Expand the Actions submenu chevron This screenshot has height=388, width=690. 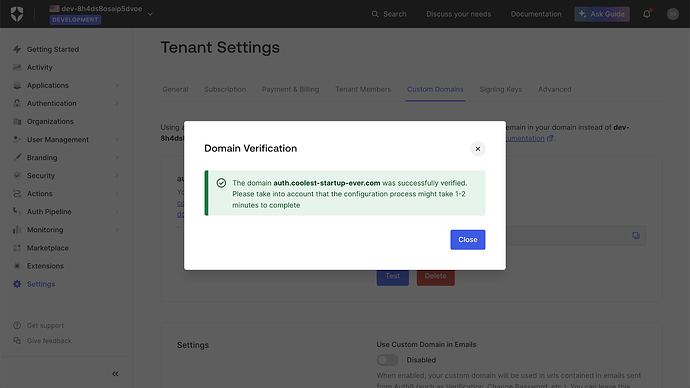click(117, 194)
